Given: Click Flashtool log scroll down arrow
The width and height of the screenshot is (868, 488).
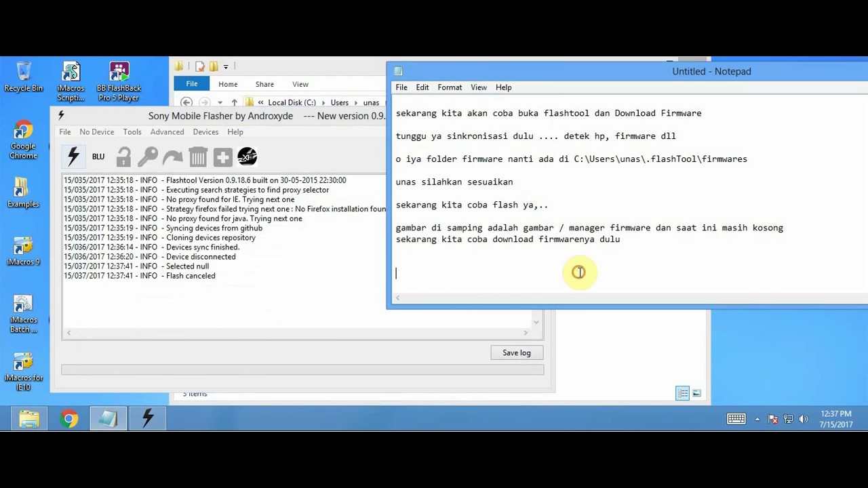Looking at the screenshot, I should click(x=537, y=322).
